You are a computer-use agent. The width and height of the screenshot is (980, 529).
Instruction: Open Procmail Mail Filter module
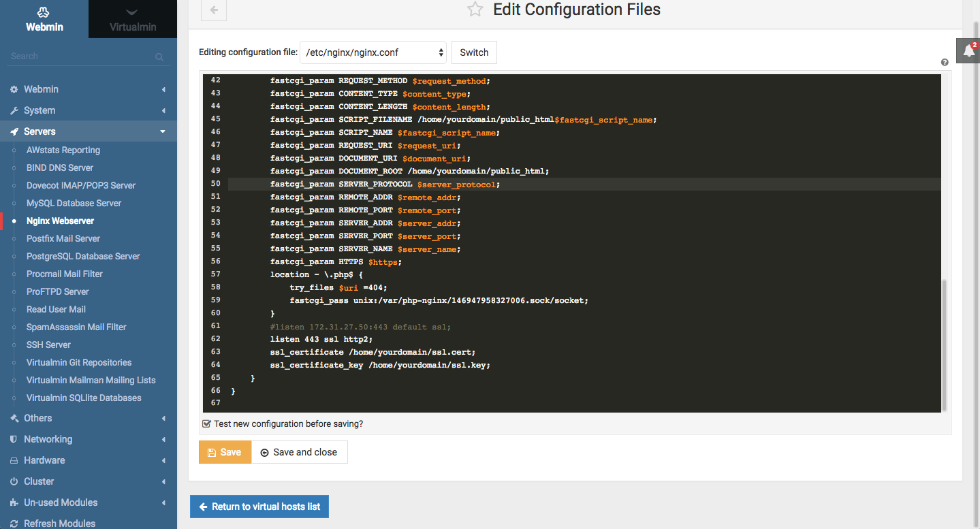tap(65, 274)
